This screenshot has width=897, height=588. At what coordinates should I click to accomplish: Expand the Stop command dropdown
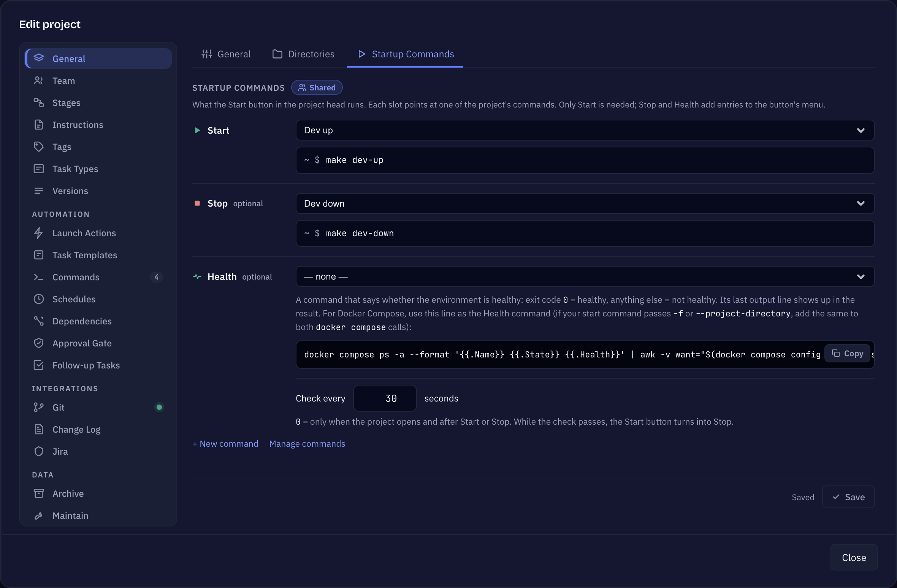pyautogui.click(x=585, y=204)
